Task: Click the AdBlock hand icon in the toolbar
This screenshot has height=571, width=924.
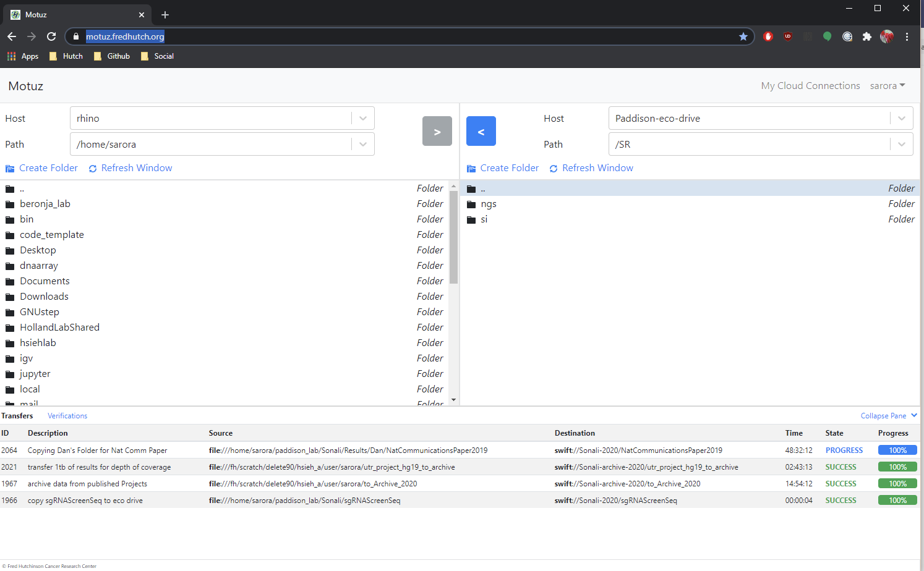Action: [768, 36]
